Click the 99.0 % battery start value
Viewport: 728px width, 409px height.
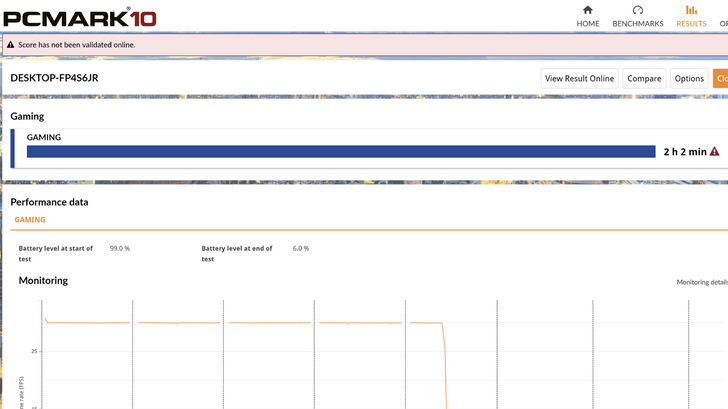pos(120,248)
